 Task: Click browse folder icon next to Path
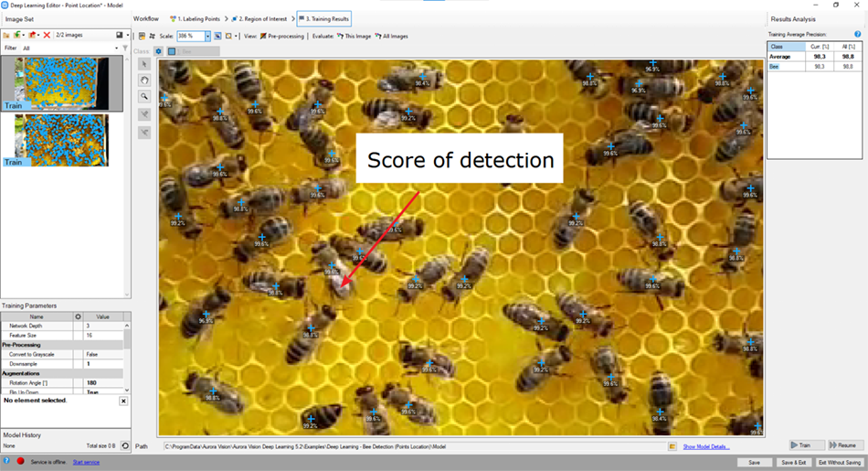[x=672, y=446]
